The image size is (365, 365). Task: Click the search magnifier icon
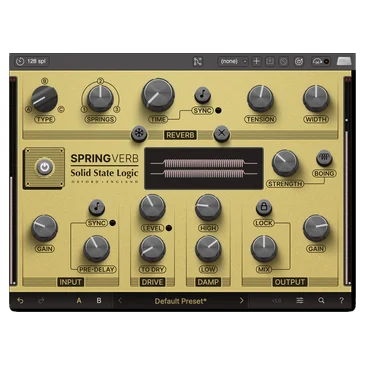(321, 301)
